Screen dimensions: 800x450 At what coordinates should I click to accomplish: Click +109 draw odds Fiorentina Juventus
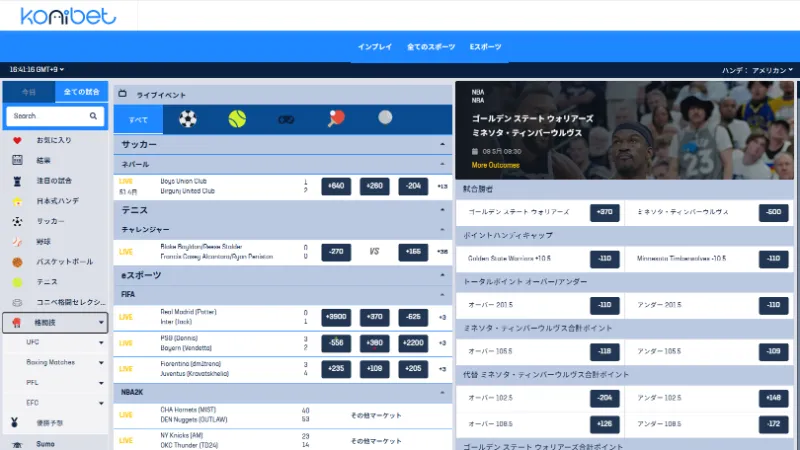coord(374,368)
